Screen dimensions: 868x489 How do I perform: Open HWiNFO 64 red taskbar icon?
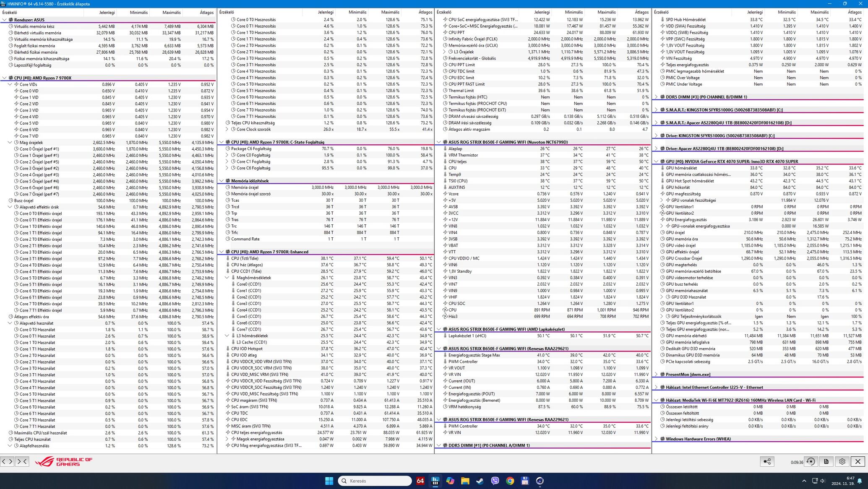tap(420, 481)
